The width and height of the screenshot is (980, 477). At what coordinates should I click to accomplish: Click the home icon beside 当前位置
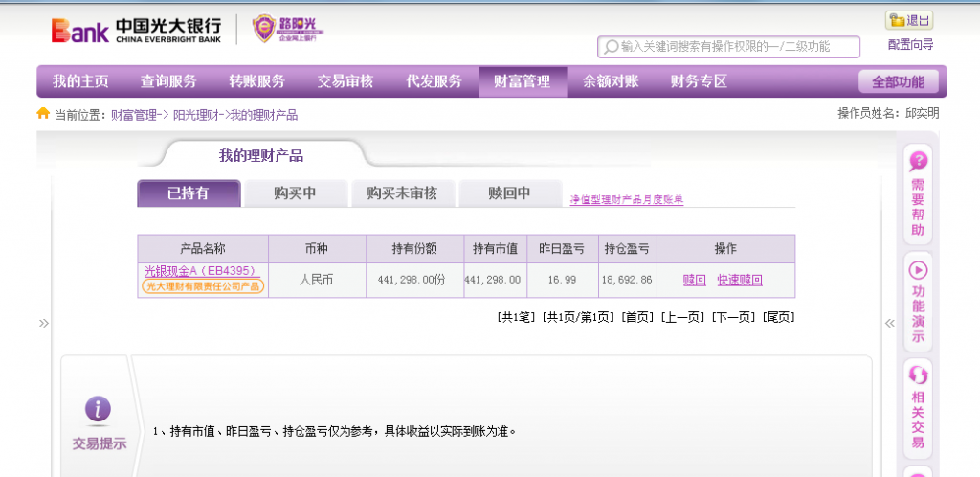point(43,114)
